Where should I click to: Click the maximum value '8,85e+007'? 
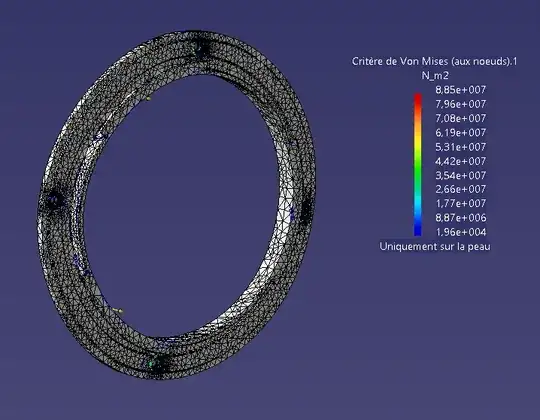point(461,90)
